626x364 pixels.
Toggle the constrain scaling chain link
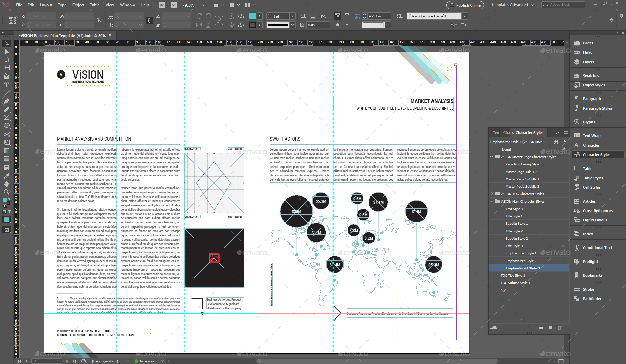149,20
